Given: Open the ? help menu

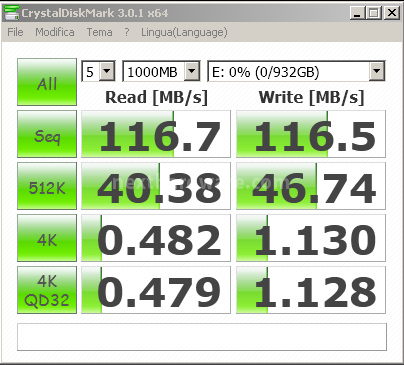Looking at the screenshot, I should (x=127, y=32).
